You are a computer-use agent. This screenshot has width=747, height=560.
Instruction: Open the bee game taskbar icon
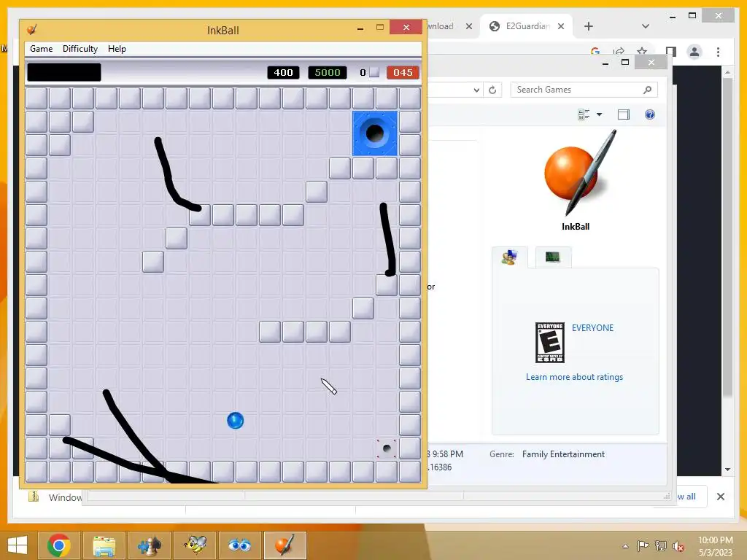pyautogui.click(x=195, y=545)
